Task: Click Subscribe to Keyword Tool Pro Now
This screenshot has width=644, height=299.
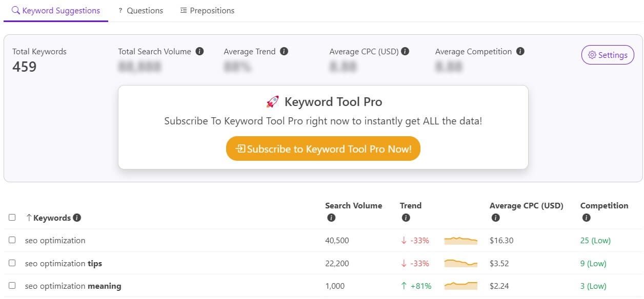Action: 323,148
